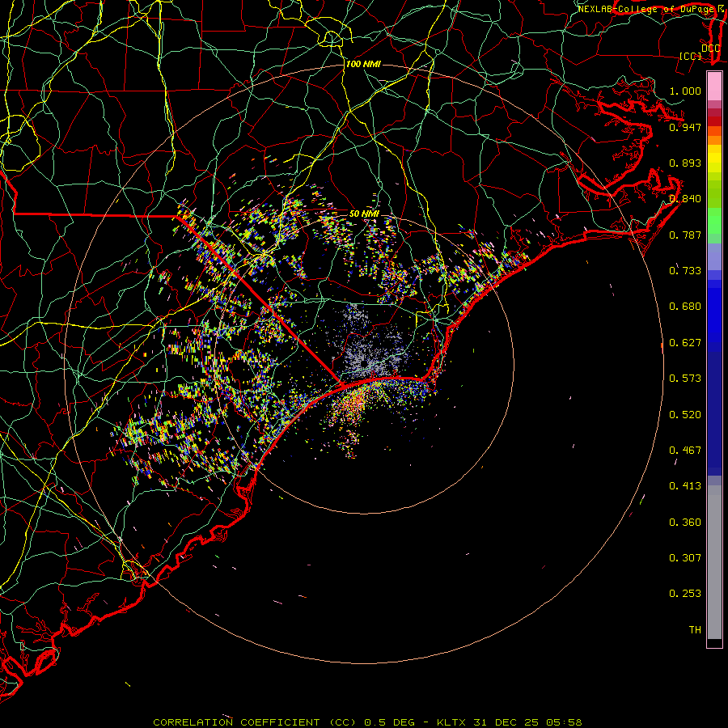Select the 0.253 scale label

pyautogui.click(x=685, y=594)
